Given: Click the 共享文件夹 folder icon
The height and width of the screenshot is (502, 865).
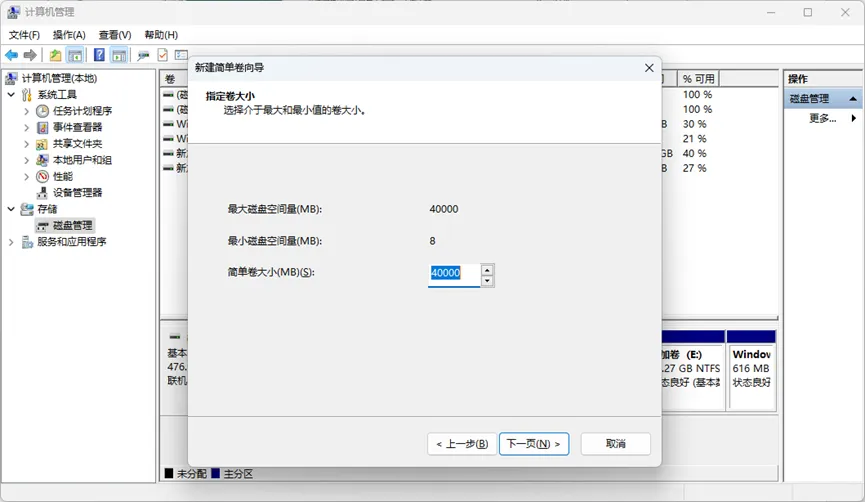Looking at the screenshot, I should point(42,144).
